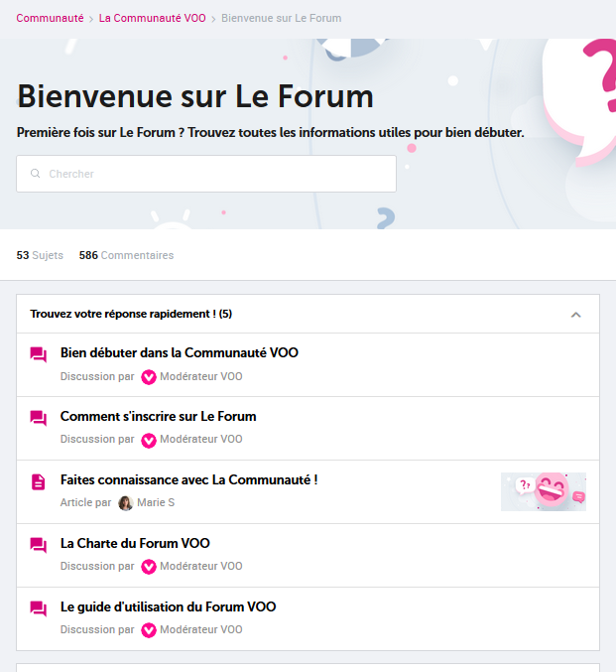
Task: Click Modérateur VOO avatar under Le guide d'utilisation
Action: pos(149,630)
